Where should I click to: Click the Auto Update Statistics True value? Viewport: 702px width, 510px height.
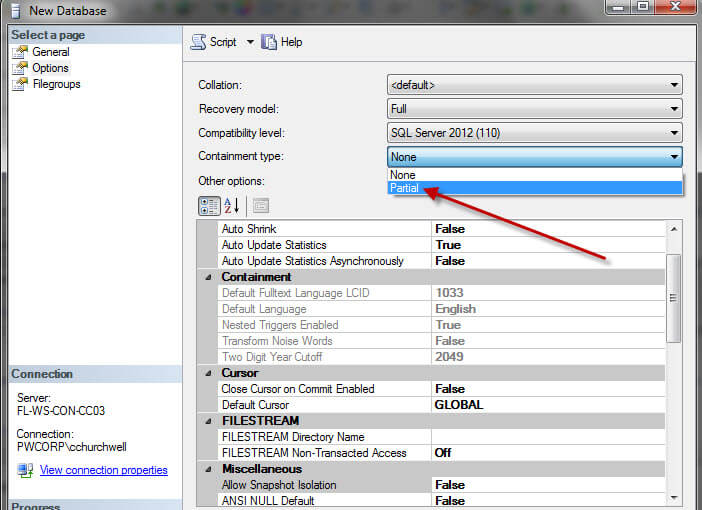448,245
